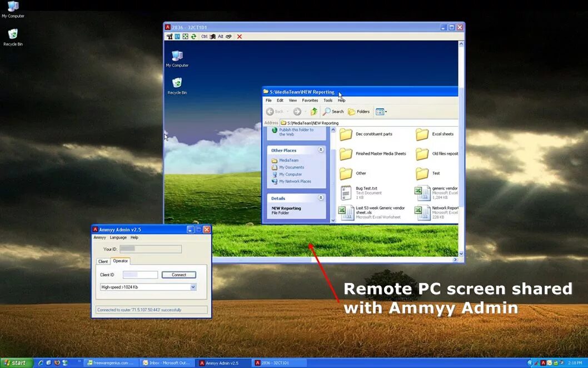Launch Internet Explorer from Quick Launch

(41, 363)
